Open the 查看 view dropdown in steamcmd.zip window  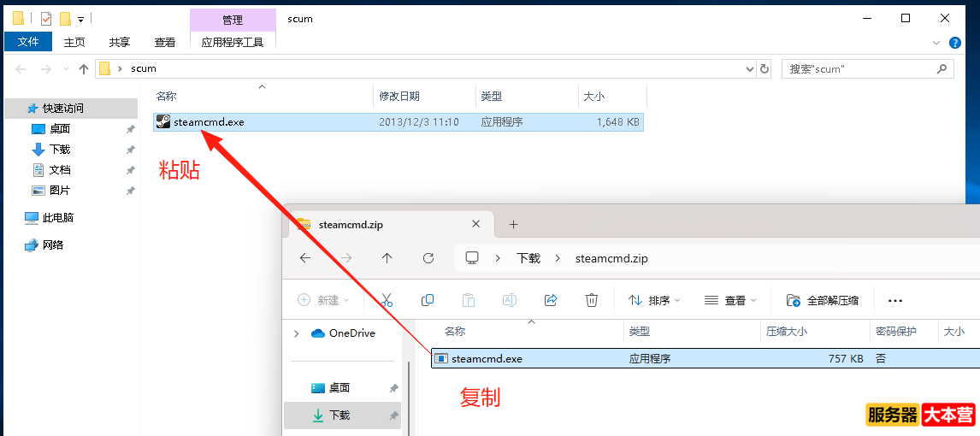pos(730,300)
